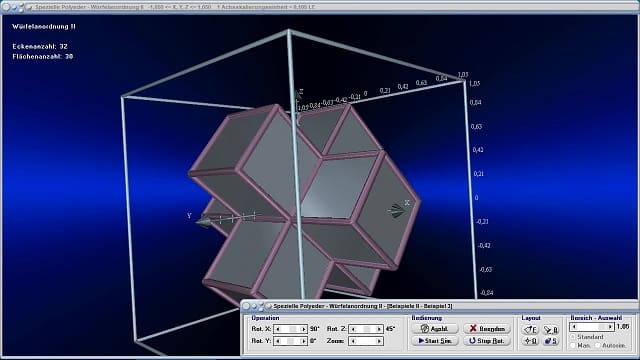Decrease Rot. Y with left arrow
The height and width of the screenshot is (360, 640).
[278, 341]
